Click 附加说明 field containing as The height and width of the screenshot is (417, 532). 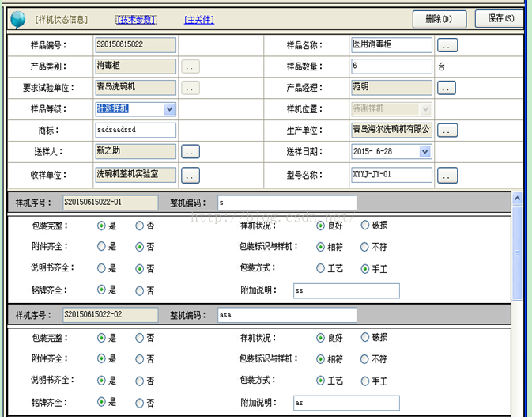click(x=346, y=403)
